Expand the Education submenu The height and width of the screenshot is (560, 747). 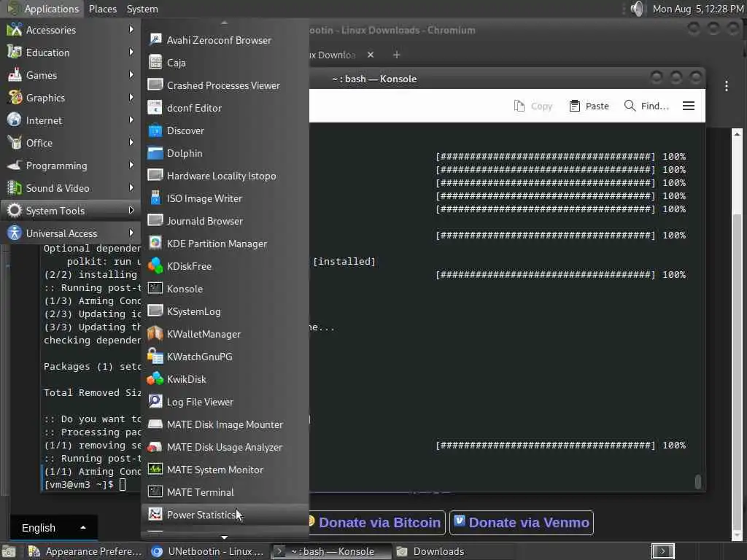(71, 52)
